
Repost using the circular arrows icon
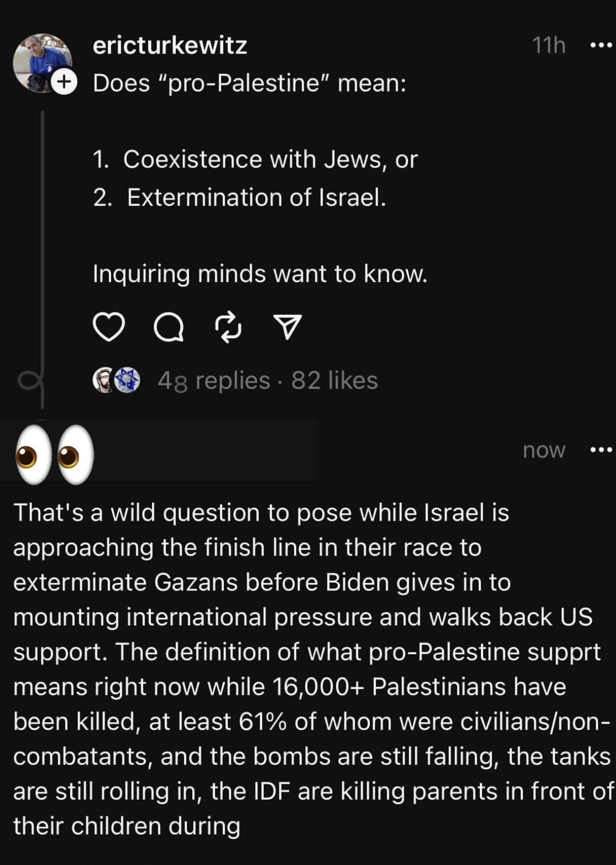[x=228, y=327]
